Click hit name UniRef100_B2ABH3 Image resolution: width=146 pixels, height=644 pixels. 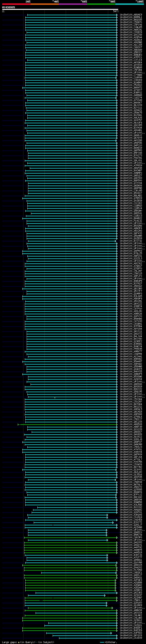tap(131, 82)
